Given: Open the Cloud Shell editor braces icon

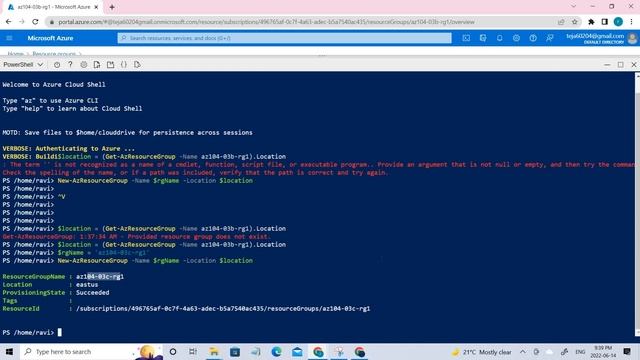Looking at the screenshot, I should pos(124,64).
